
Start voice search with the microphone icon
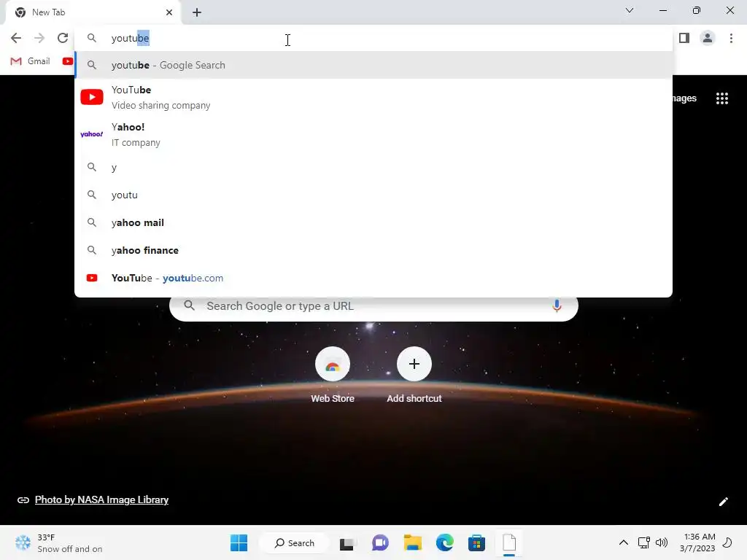(557, 306)
